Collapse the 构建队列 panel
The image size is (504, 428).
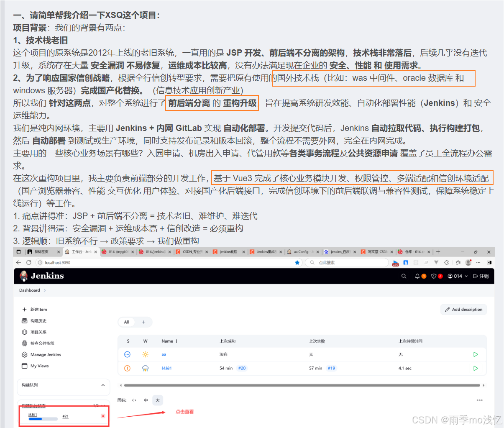pos(103,385)
